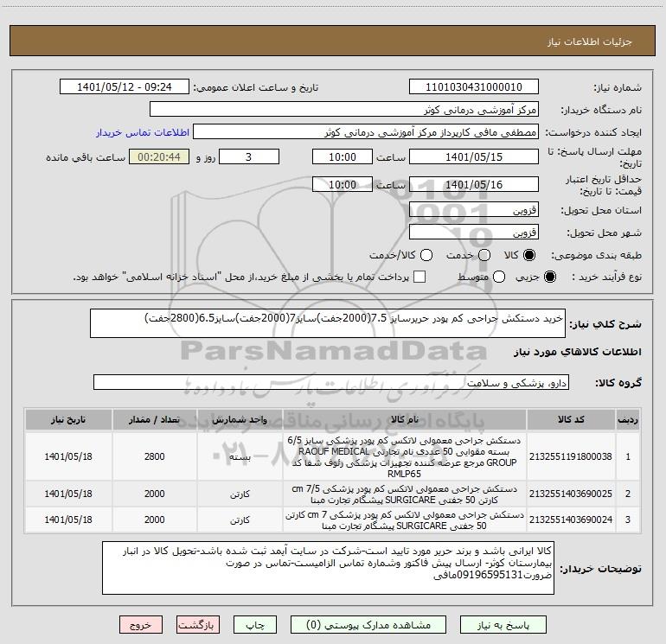
Task: Click the response deadline time field 10:00
Action: click(x=343, y=156)
